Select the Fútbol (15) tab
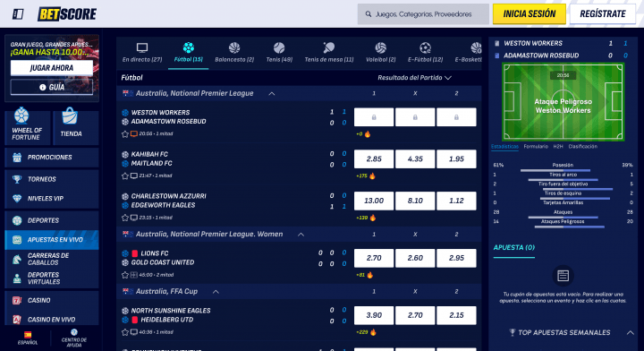Screen dimensions: 644x351 coord(189,53)
